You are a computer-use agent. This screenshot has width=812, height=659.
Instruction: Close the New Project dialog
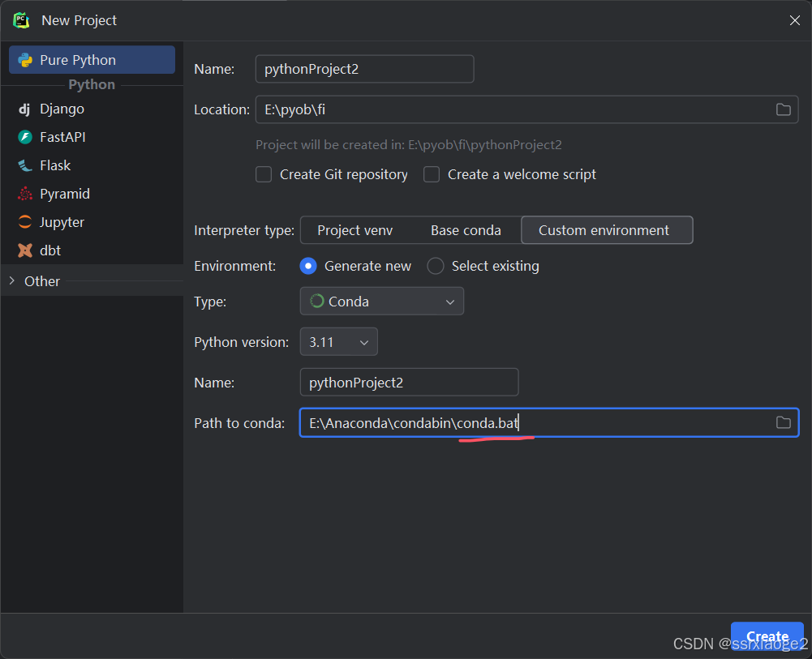pos(794,20)
